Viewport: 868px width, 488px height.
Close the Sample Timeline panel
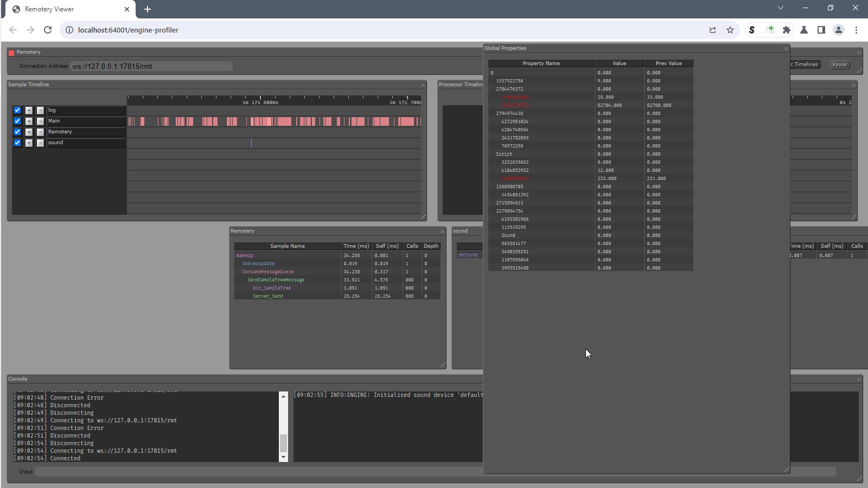pos(423,85)
